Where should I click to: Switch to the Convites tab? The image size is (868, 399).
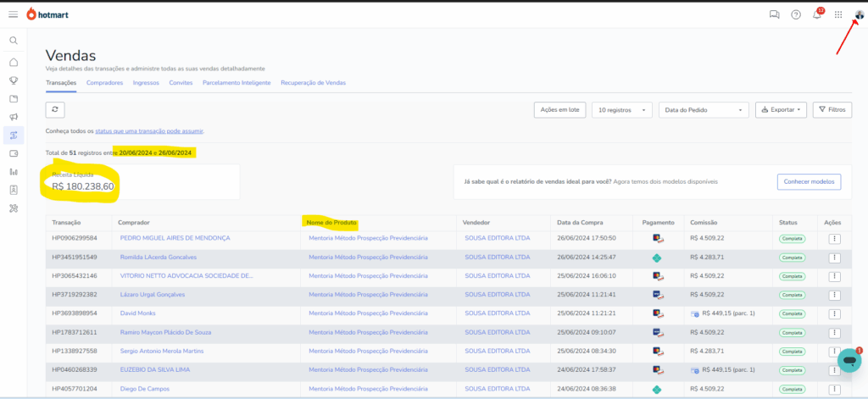[x=181, y=82]
